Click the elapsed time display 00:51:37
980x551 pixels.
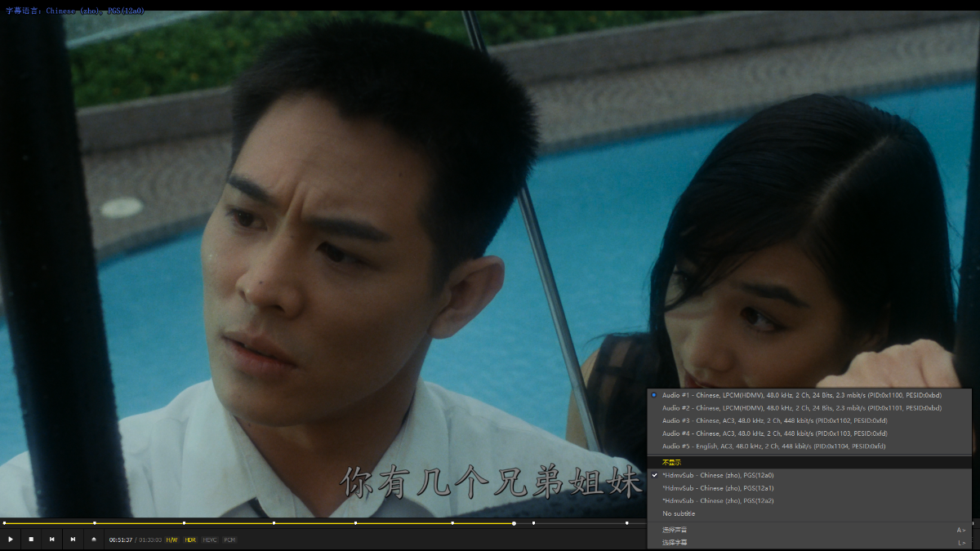(x=121, y=540)
